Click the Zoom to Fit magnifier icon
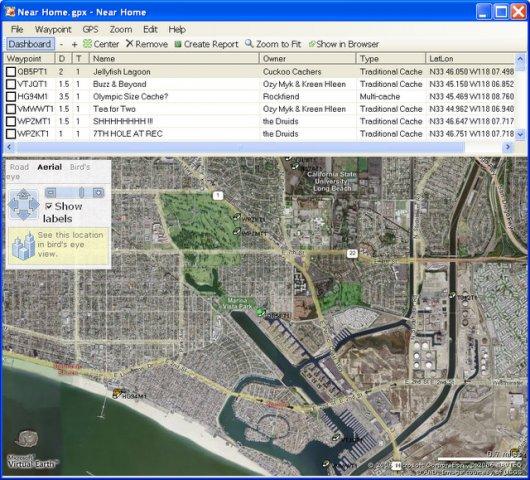Image resolution: width=530 pixels, height=480 pixels. pyautogui.click(x=249, y=43)
